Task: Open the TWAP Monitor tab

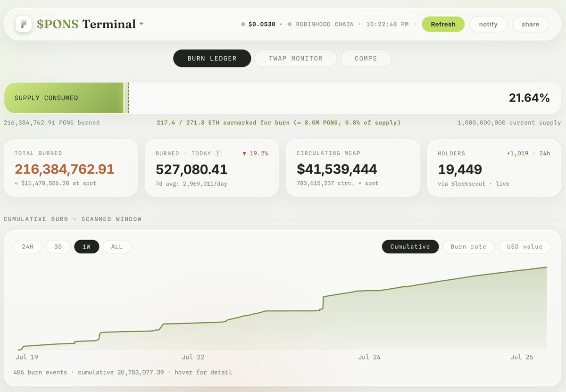Action: click(296, 58)
